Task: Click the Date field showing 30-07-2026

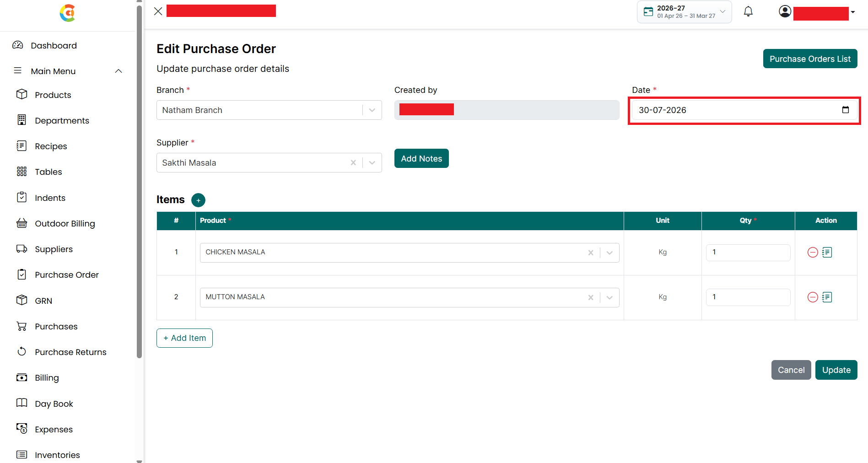Action: (x=744, y=110)
